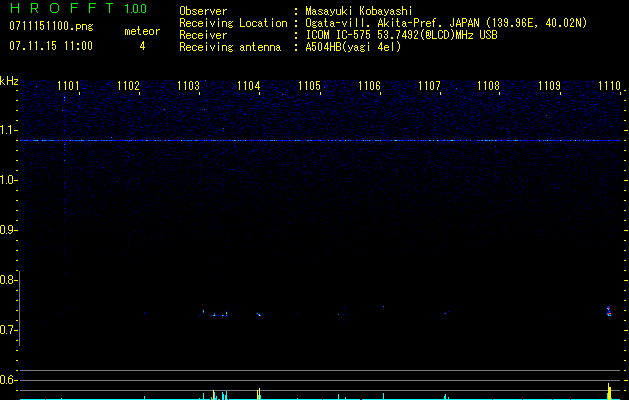Screen dimensions: 629x400
Task: Click the yellow intensity peak at bottom right
Action: [x=609, y=390]
